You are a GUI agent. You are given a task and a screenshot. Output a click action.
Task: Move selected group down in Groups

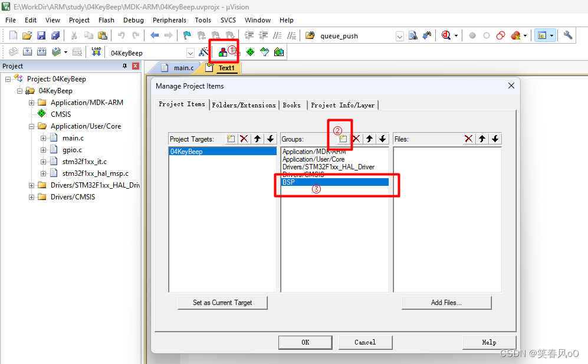pos(383,139)
